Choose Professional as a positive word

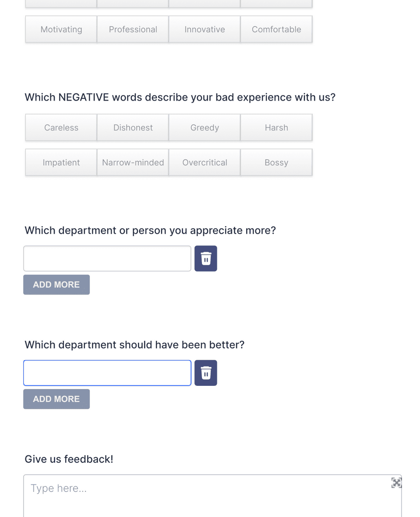click(133, 29)
